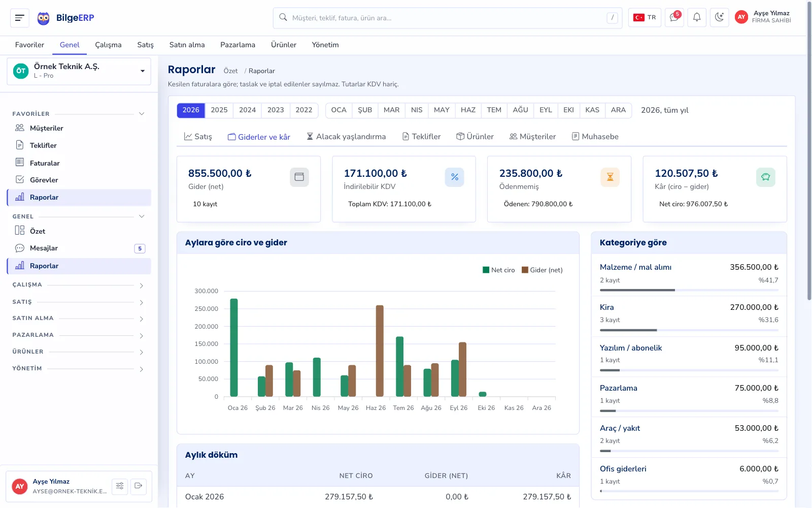
Task: Focus the top search field
Action: point(448,18)
